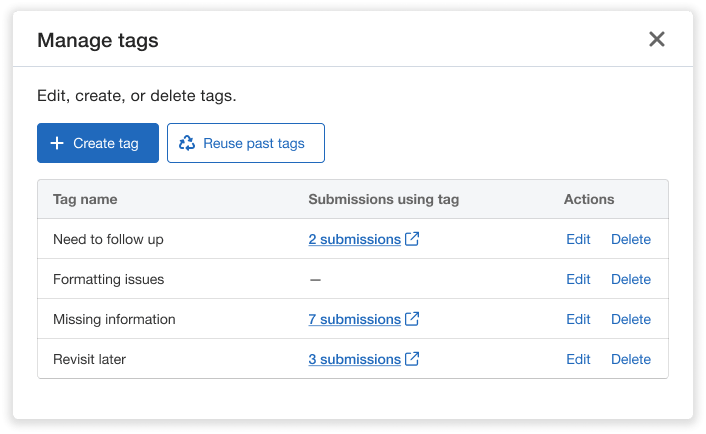Delete the Need to follow up tag

click(630, 239)
